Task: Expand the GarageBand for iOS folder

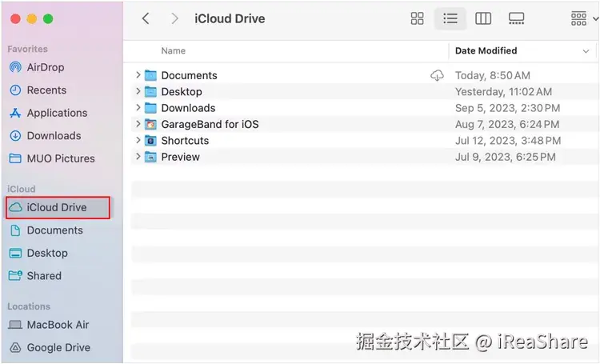Action: point(138,124)
